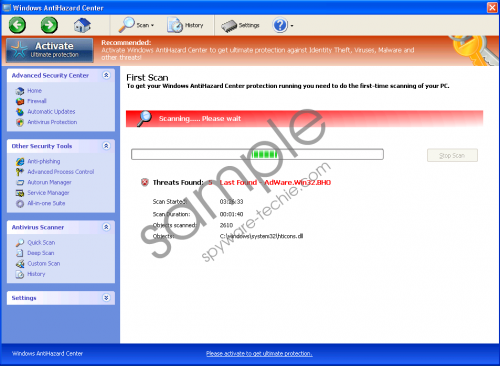Expand the Settings sidebar panel
Screen dimensions: 500x366
(106, 298)
